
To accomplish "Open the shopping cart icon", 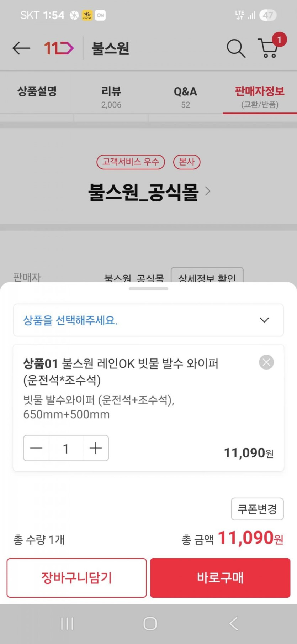I will pos(269,48).
